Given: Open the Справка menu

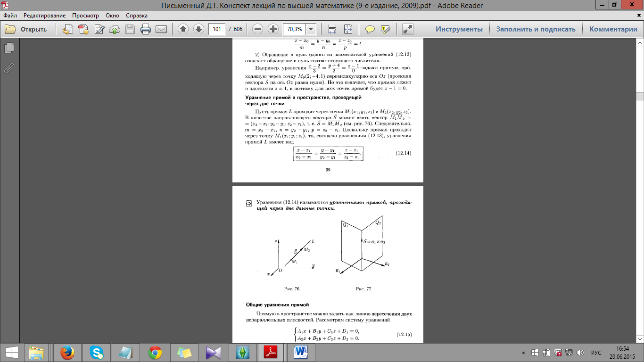Looking at the screenshot, I should pyautogui.click(x=137, y=16).
